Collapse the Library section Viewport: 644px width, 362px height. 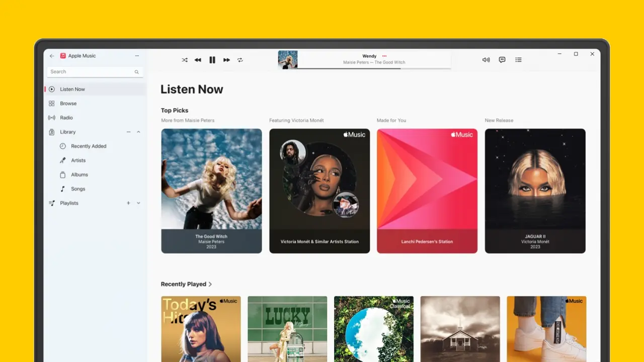click(138, 132)
